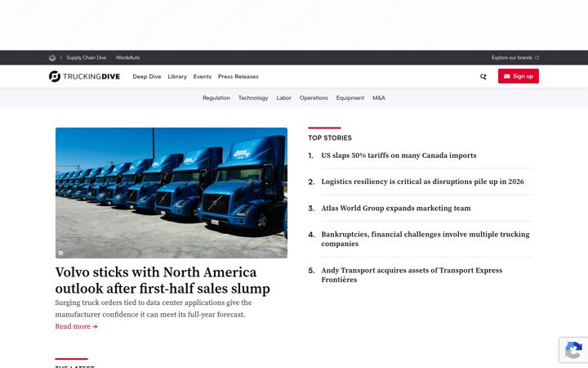This screenshot has width=588, height=368.
Task: Click the Surging truck orders summary text
Action: point(154,308)
